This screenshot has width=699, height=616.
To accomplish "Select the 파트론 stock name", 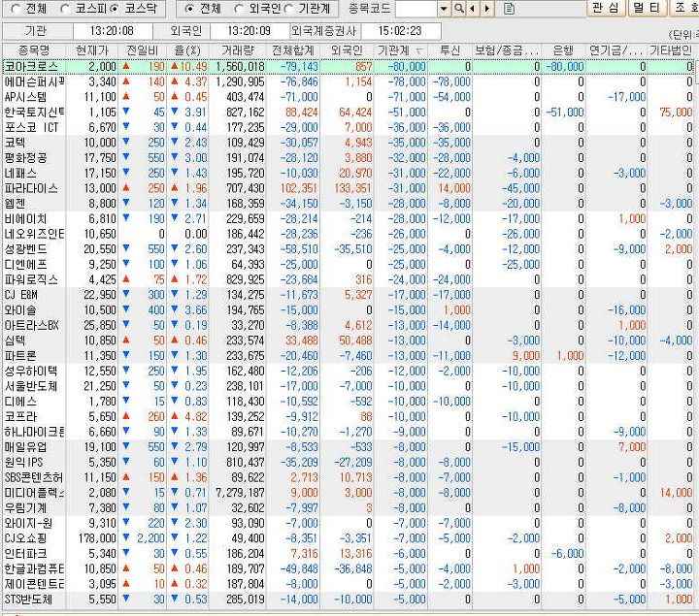I will tap(20, 355).
